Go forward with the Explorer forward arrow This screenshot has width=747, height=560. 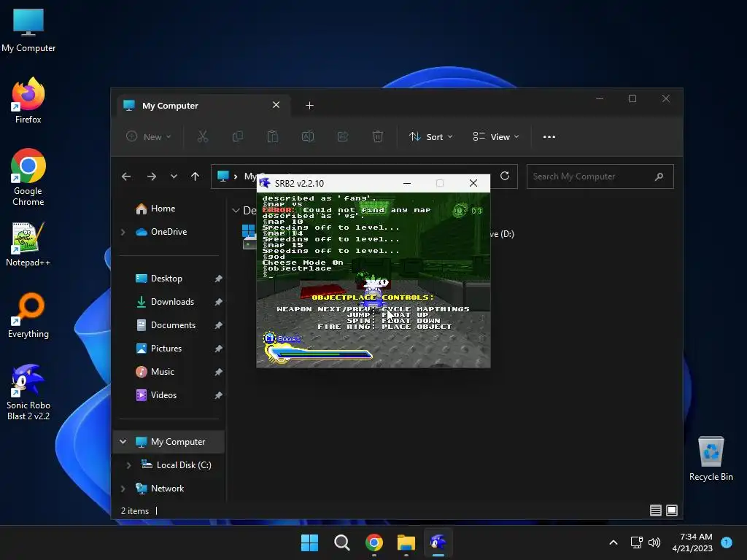152,176
